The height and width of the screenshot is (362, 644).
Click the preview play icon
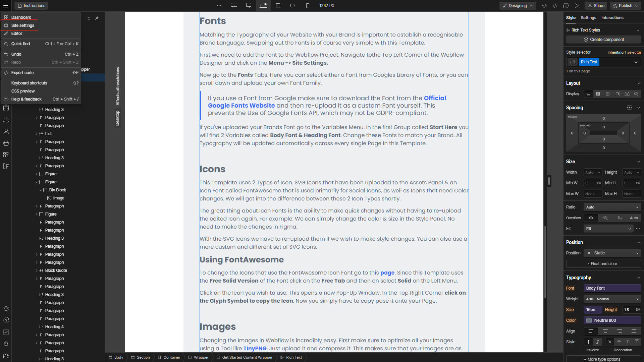576,6
